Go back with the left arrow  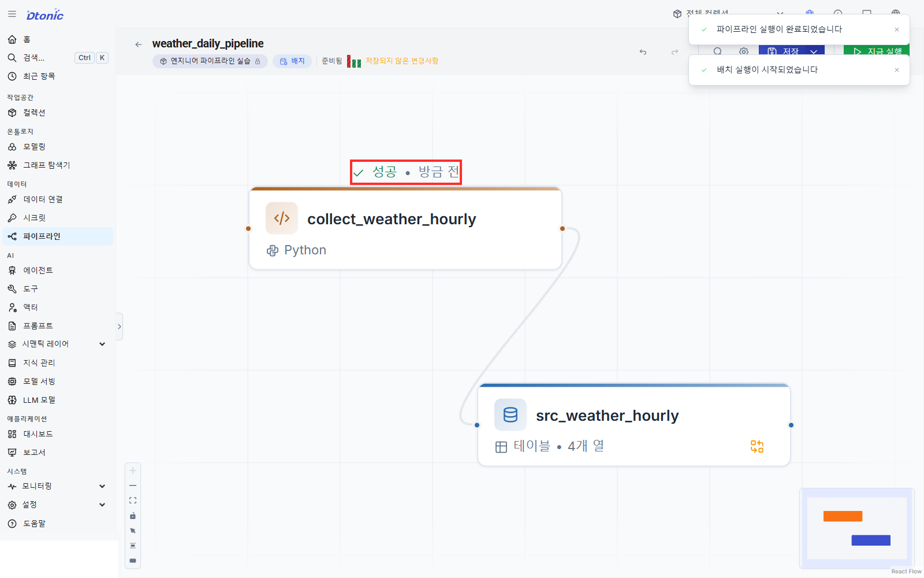click(139, 45)
